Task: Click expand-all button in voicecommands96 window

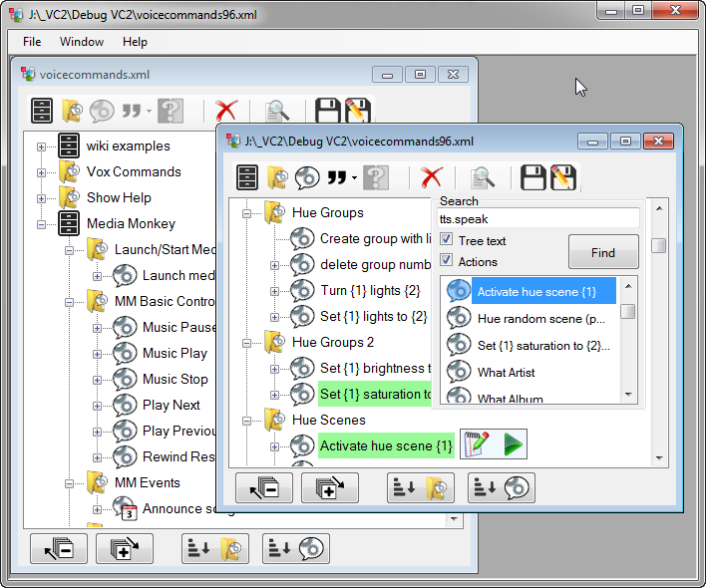Action: (330, 487)
